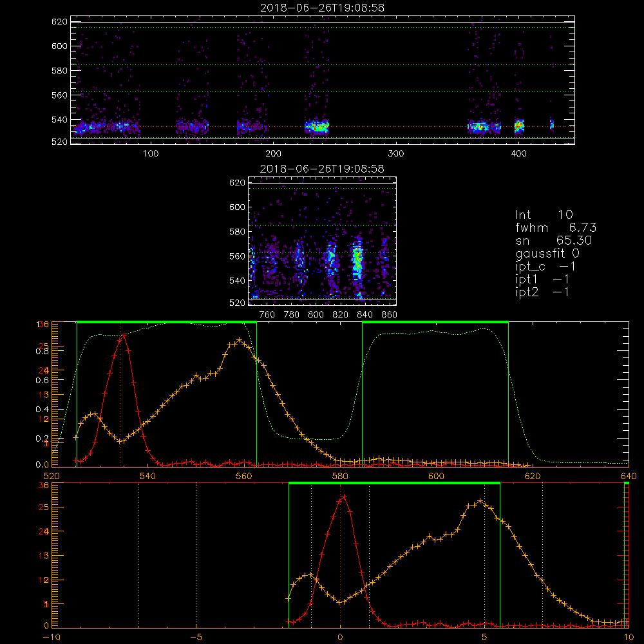Viewport: 644px width, 644px height.
Task: Select the 'ipt_c -1' readout text
Action: [x=545, y=267]
